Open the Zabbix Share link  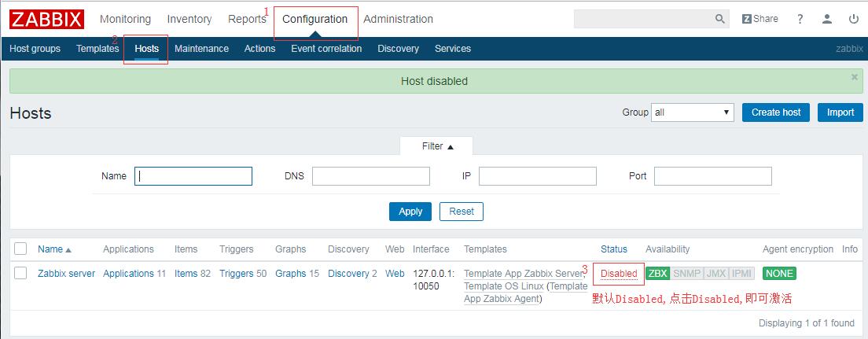759,19
